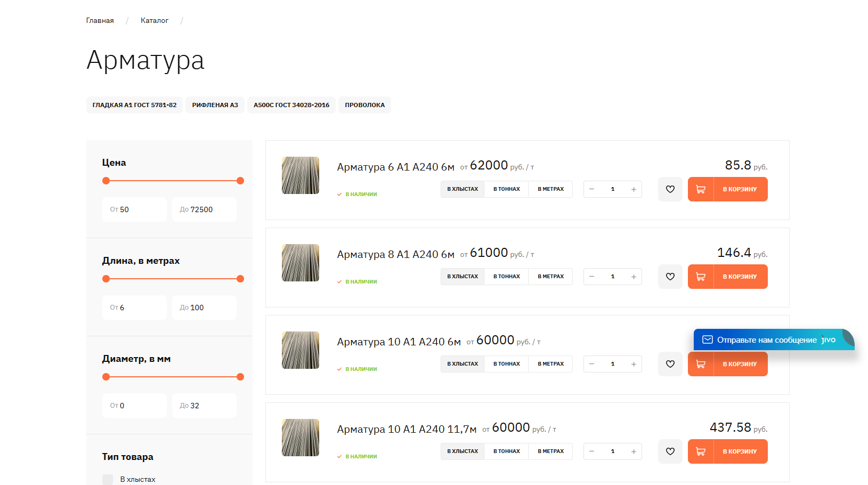868x485 pixels.
Task: Add Арматура 6 А1 А240 6м to favorites
Action: click(x=670, y=189)
